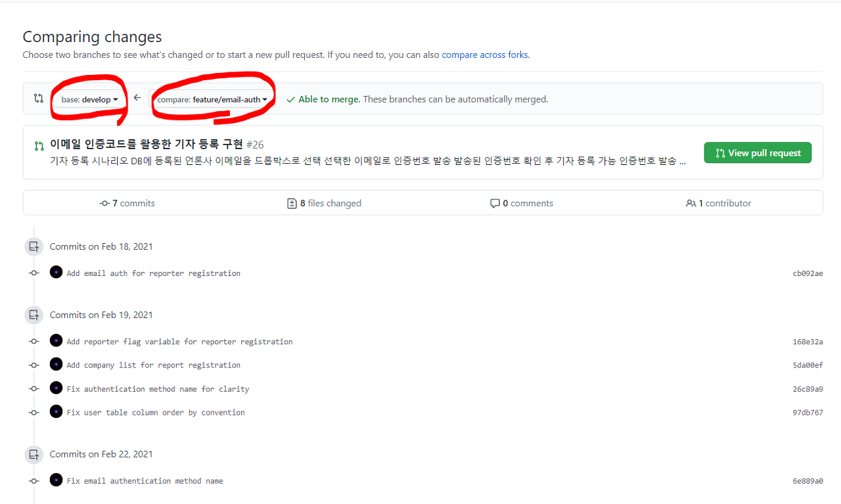
Task: Click the Commits on Feb 19, 2021 heading
Action: pyautogui.click(x=101, y=315)
